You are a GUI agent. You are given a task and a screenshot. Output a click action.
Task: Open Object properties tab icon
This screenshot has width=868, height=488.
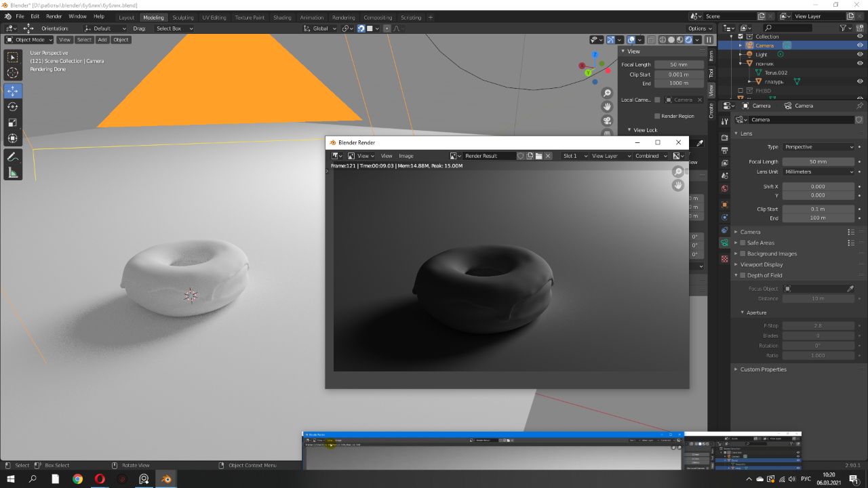click(724, 205)
